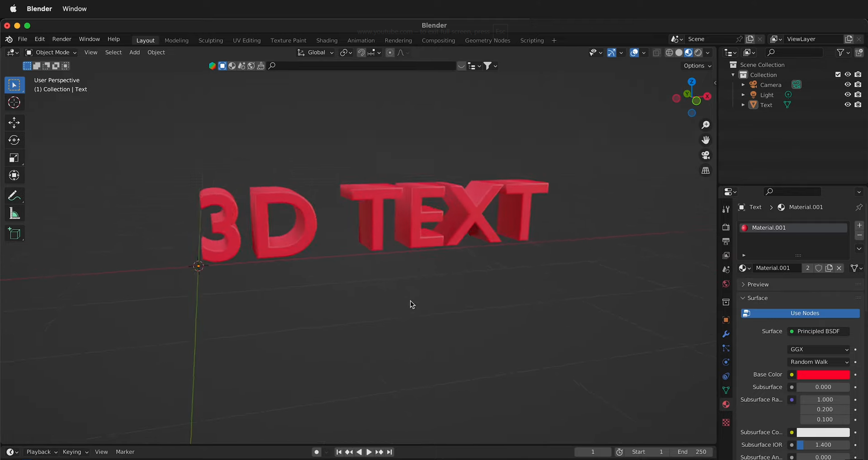Select the Measure tool

pos(14,213)
